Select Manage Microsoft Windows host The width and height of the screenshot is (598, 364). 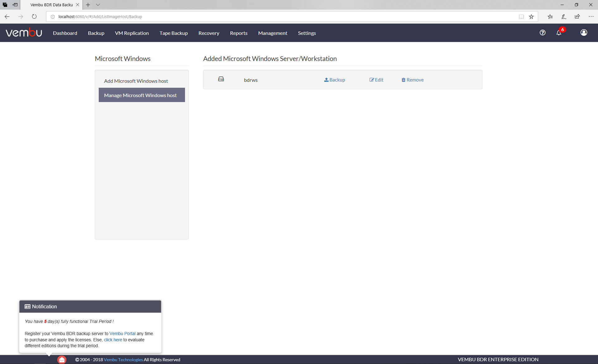click(x=142, y=95)
